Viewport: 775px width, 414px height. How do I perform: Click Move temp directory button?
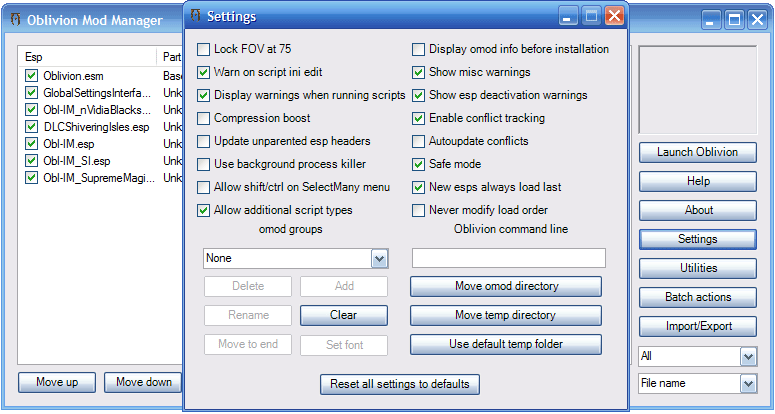(506, 315)
